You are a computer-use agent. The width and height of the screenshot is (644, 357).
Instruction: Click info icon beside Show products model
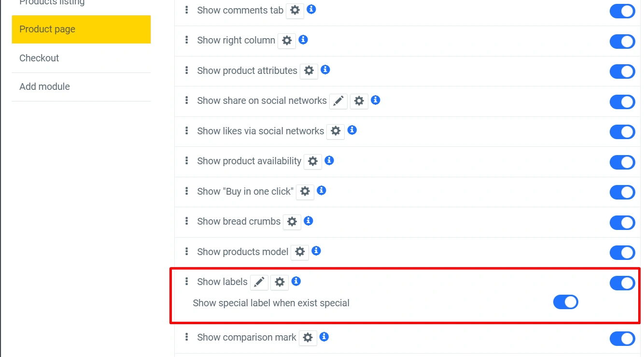[316, 251]
